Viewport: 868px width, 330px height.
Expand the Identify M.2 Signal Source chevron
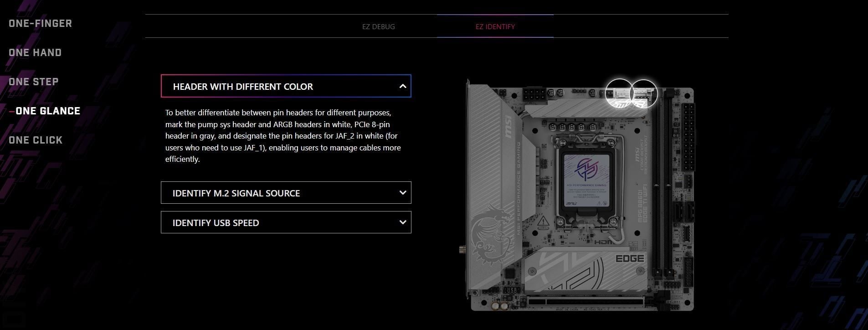(402, 193)
